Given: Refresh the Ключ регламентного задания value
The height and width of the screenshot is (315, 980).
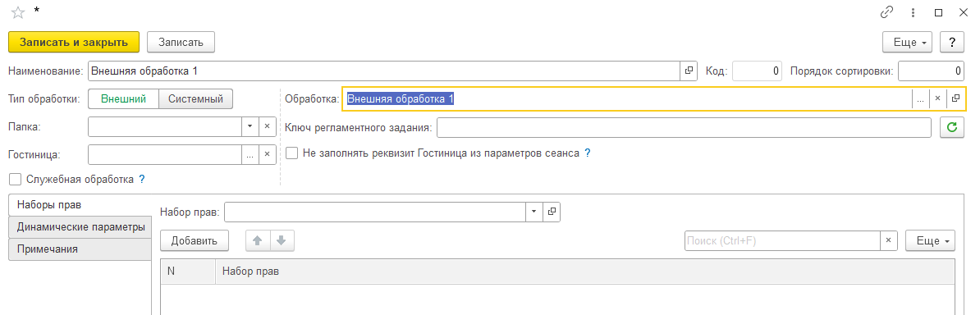Looking at the screenshot, I should click(x=952, y=127).
